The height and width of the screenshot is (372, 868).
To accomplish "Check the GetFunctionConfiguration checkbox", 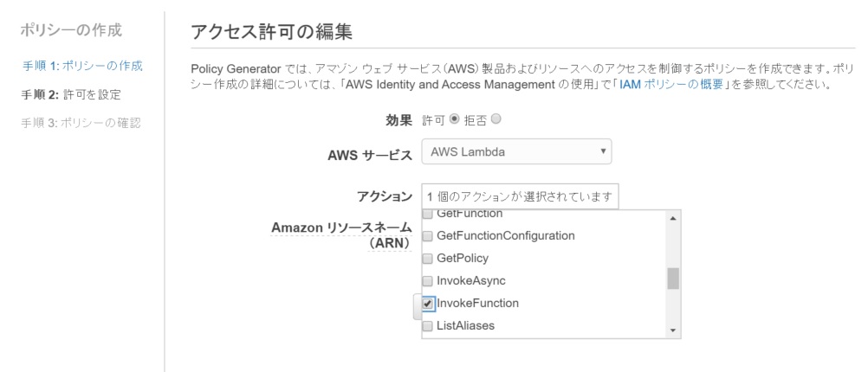I will [x=427, y=236].
